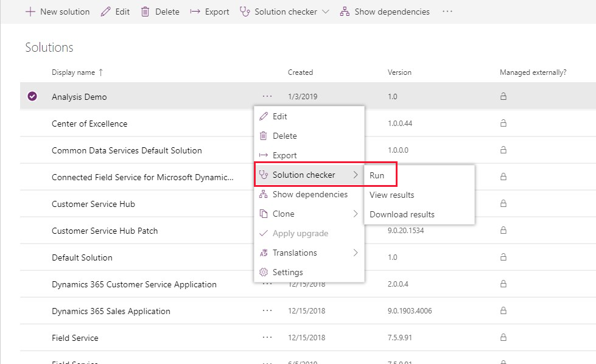
Task: Open the overflow menu with three dots in toolbar
Action: pos(447,11)
